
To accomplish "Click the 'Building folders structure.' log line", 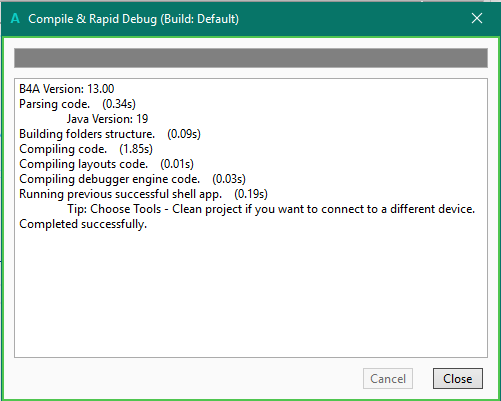I will coord(87,134).
